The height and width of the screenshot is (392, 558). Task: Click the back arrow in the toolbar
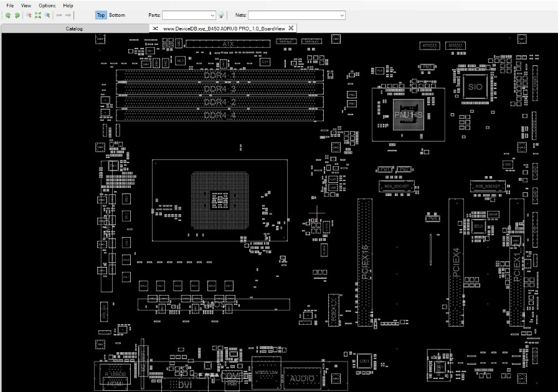point(59,16)
